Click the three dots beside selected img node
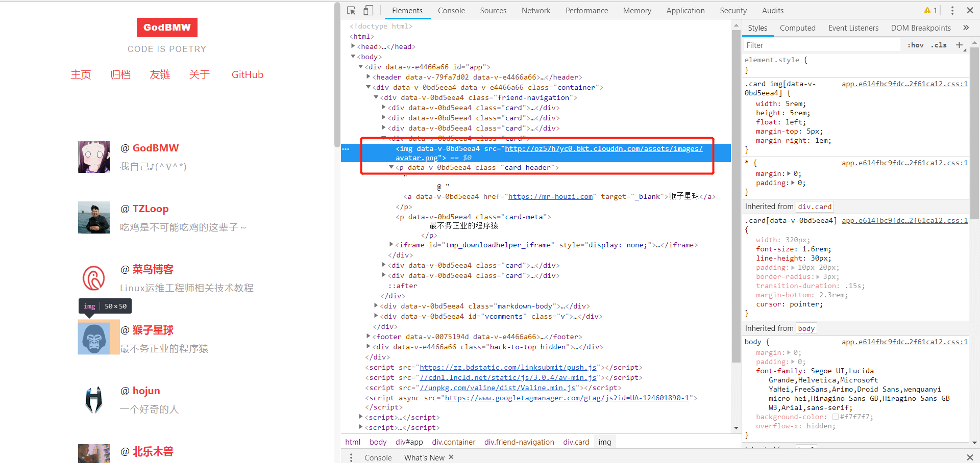 pyautogui.click(x=346, y=149)
